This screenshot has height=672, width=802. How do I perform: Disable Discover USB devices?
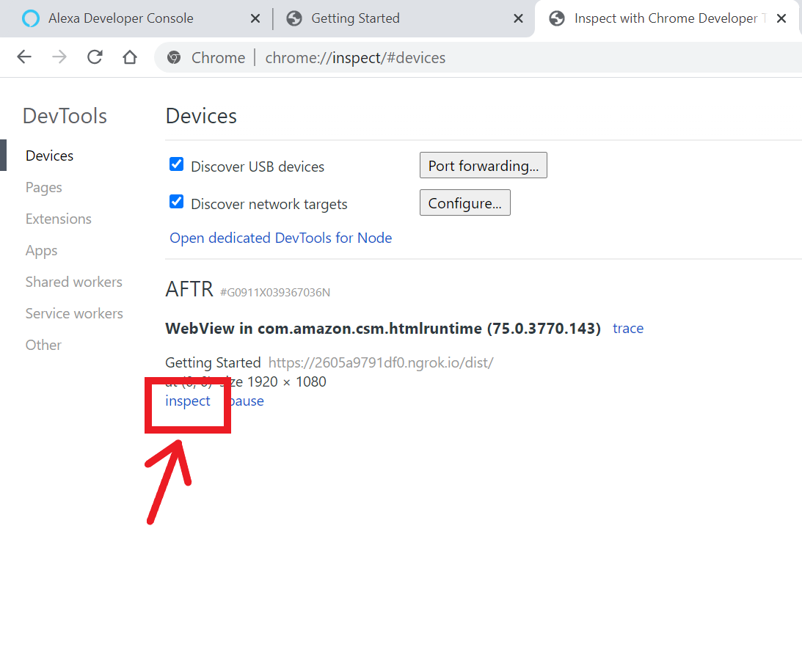pos(176,164)
